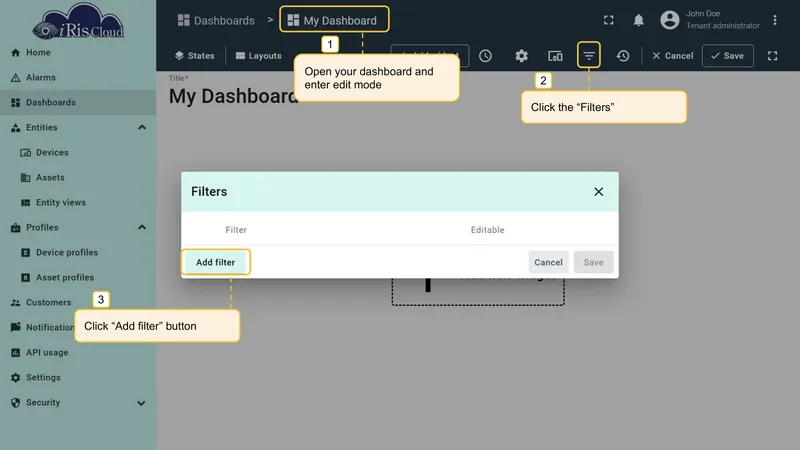Click the Assets building icon

click(26, 178)
